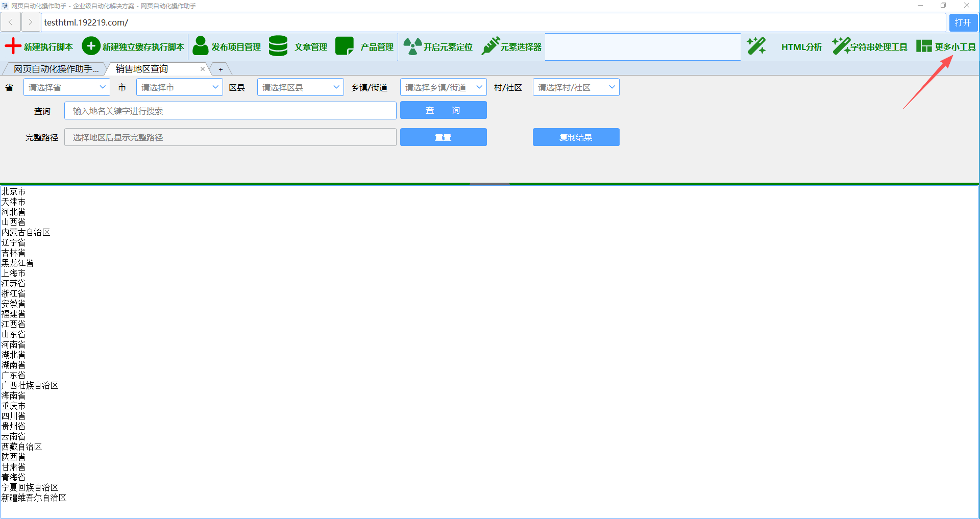Open 产品管理 note icon
980x519 pixels.
click(345, 46)
